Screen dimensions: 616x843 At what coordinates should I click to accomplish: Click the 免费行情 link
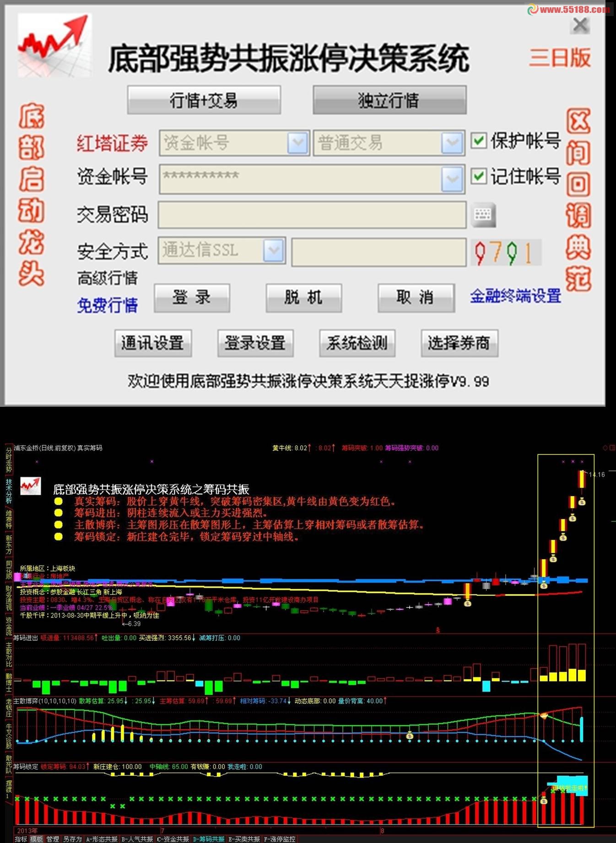coord(107,305)
